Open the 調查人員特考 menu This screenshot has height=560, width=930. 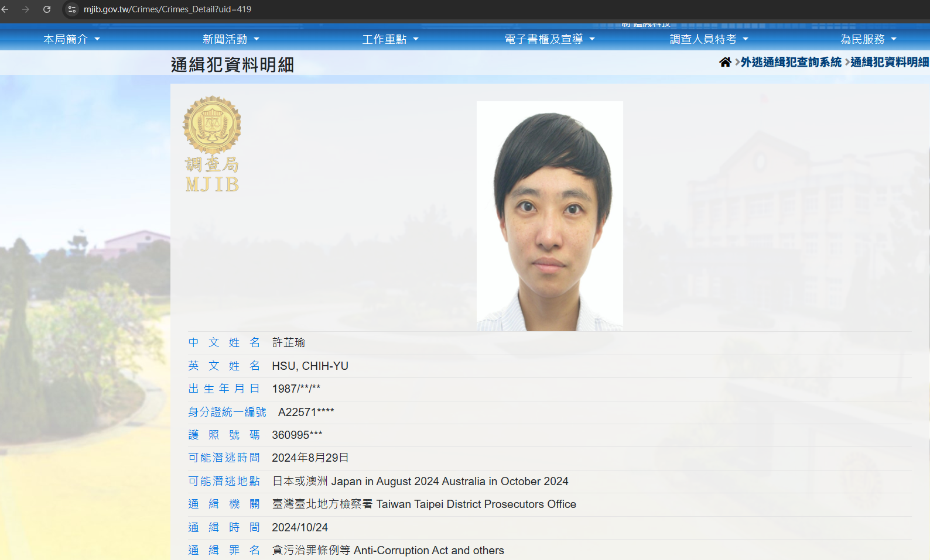[x=709, y=39]
